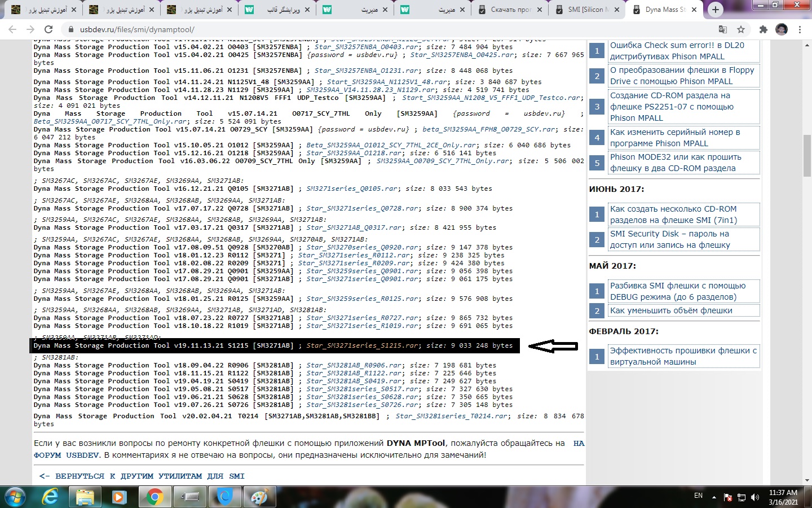The width and height of the screenshot is (812, 508).
Task: Open Windows Media Player from the taskbar
Action: click(119, 497)
